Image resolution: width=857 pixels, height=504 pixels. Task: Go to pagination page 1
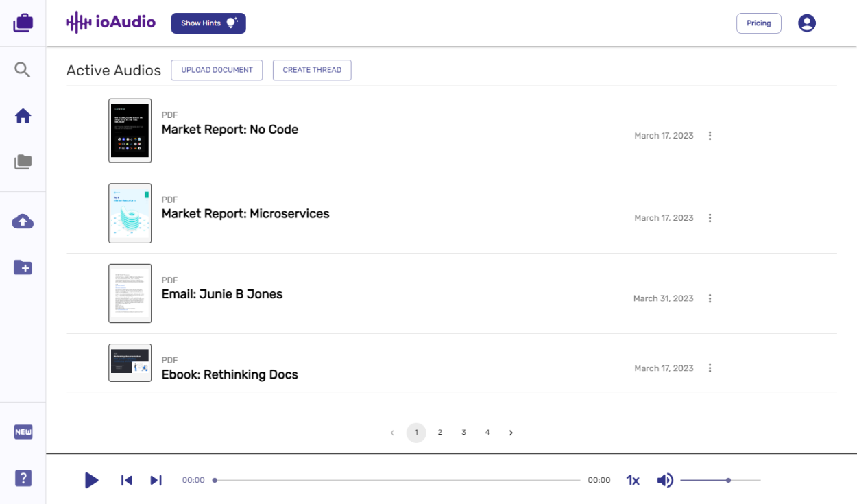(x=416, y=433)
